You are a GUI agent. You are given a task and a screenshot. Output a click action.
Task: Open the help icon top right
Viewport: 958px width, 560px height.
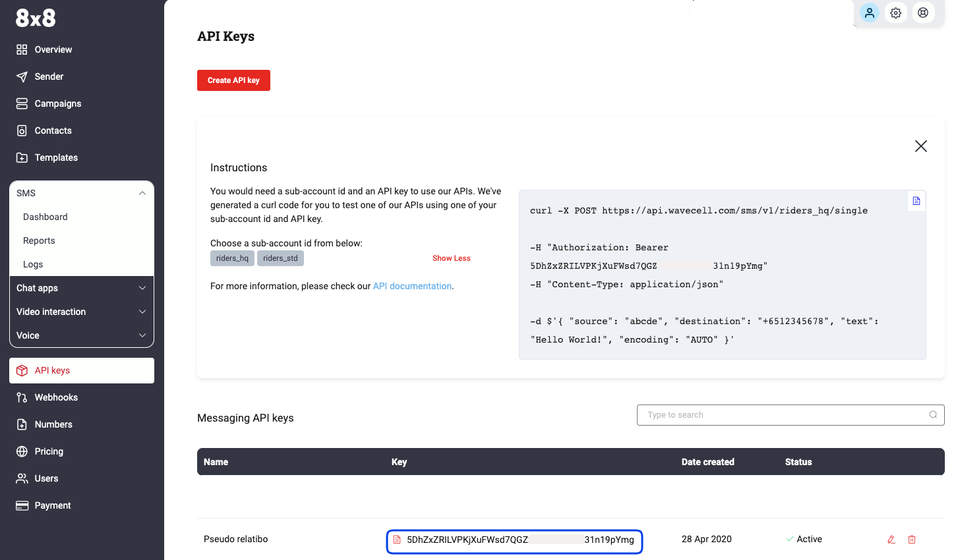pos(922,13)
